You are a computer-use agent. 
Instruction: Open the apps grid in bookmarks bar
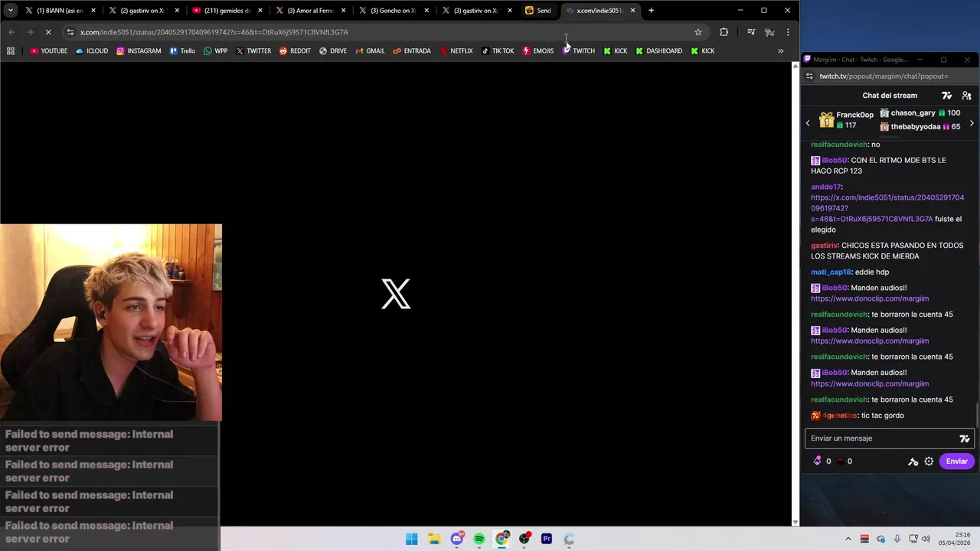(x=11, y=51)
